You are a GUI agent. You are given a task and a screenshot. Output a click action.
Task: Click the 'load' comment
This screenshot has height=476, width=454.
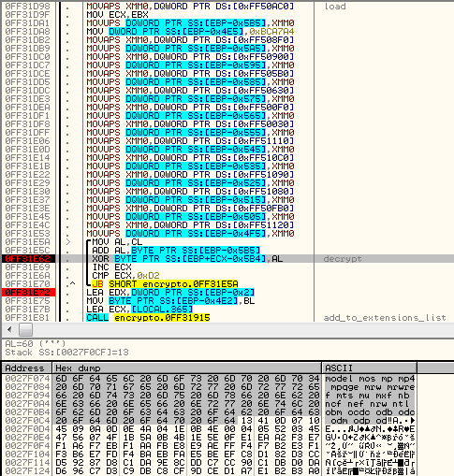[x=335, y=7]
